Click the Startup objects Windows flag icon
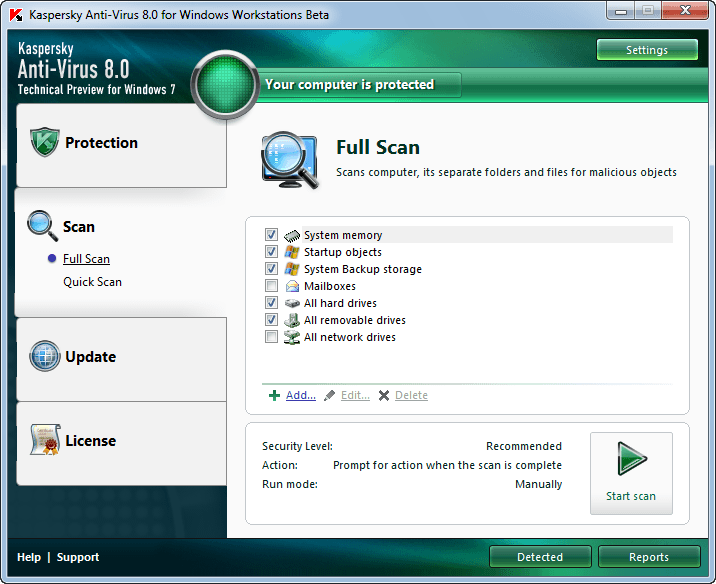Image resolution: width=716 pixels, height=584 pixels. (x=292, y=252)
